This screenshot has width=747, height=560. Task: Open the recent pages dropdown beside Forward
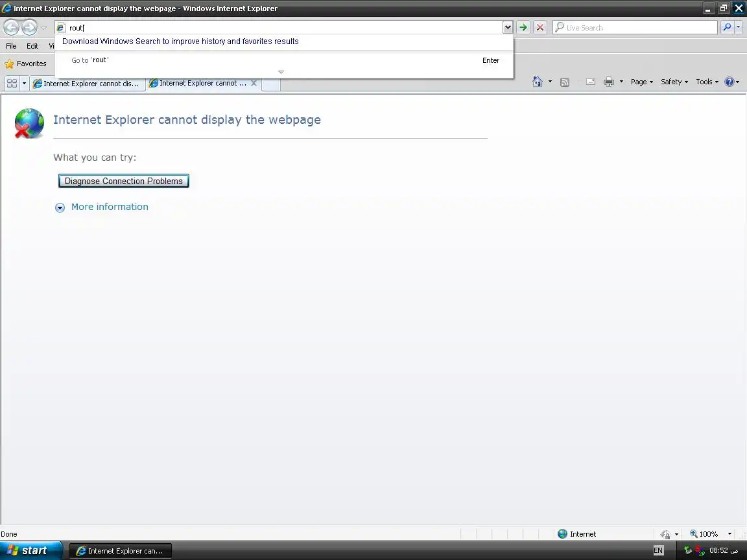coord(44,28)
